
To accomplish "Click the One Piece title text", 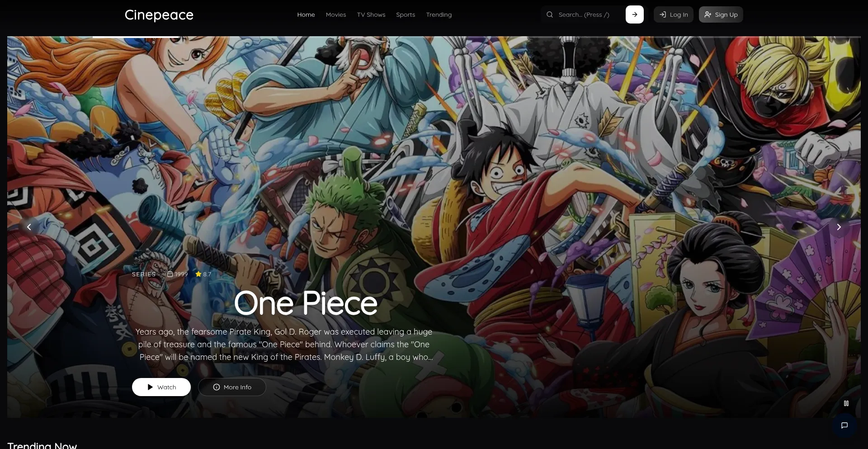I will (x=306, y=303).
